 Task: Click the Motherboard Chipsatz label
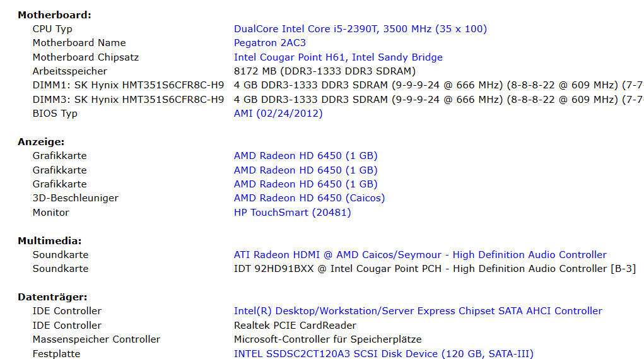click(86, 57)
